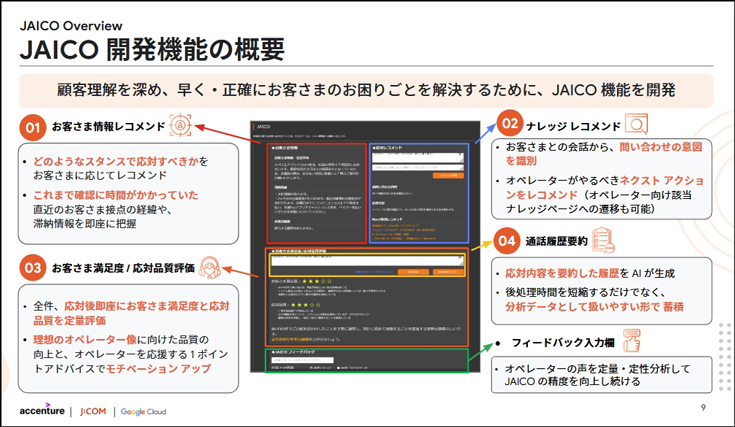
Task: Click the orange button in the knowledge recommend panel
Action: pos(448,175)
